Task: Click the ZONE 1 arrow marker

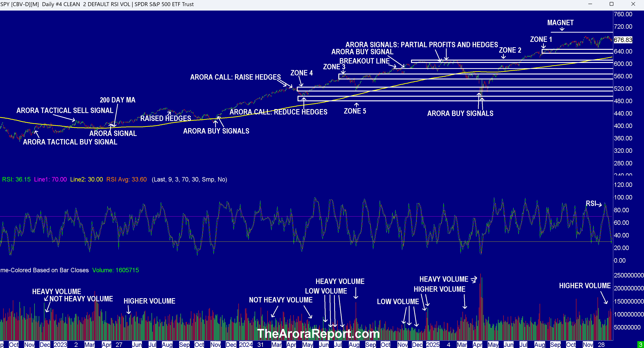Action: [543, 46]
